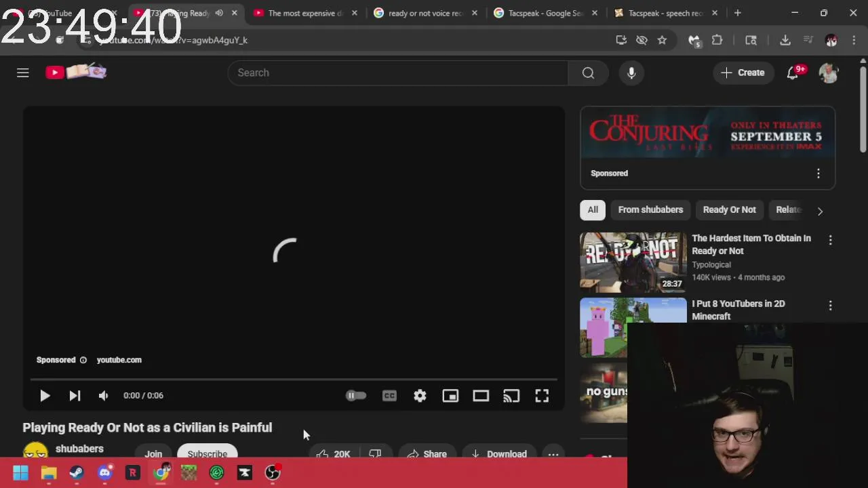Click The Conjuring sponsored banner

[707, 134]
